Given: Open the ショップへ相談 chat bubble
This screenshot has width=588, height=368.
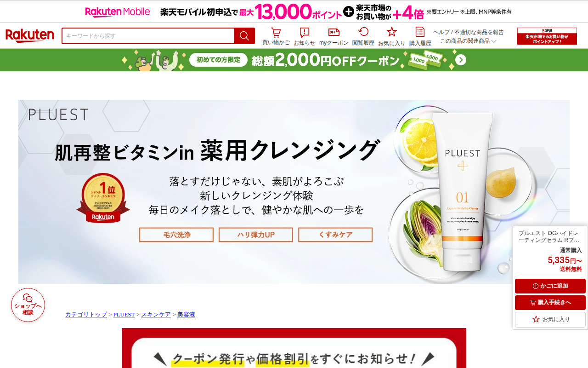Looking at the screenshot, I should [28, 305].
